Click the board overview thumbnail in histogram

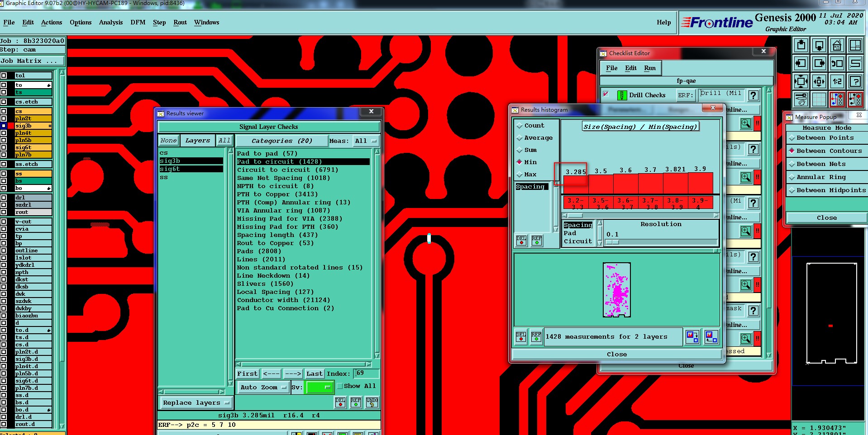617,290
